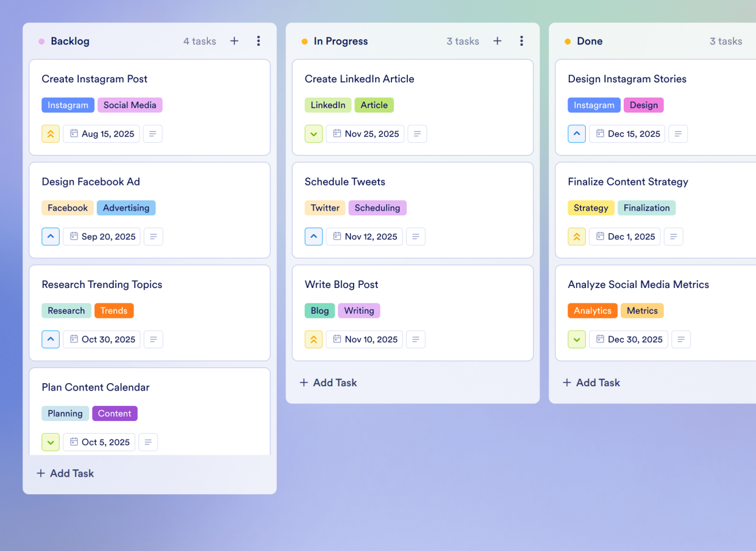This screenshot has width=756, height=551.
Task: Click the high priority chevron on Finalize Content Strategy
Action: click(x=577, y=236)
